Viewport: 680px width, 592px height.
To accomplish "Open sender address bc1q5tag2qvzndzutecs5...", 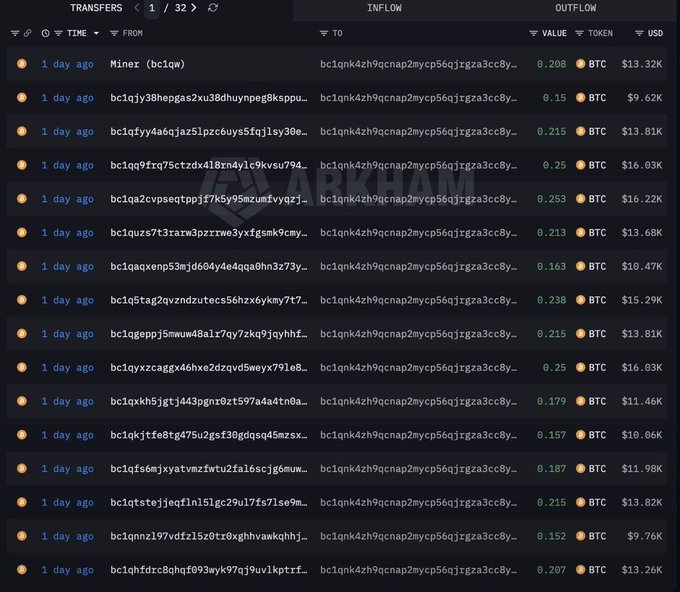I will click(x=209, y=300).
